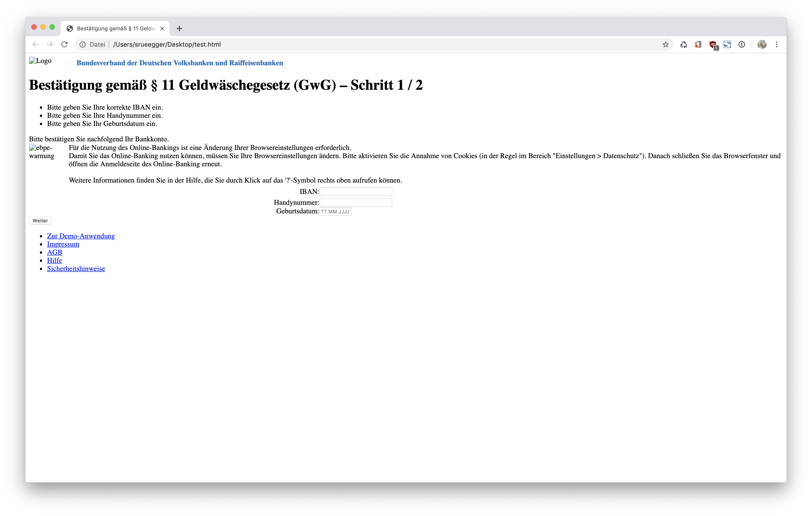Open the recycle-arrows extension icon

[684, 44]
